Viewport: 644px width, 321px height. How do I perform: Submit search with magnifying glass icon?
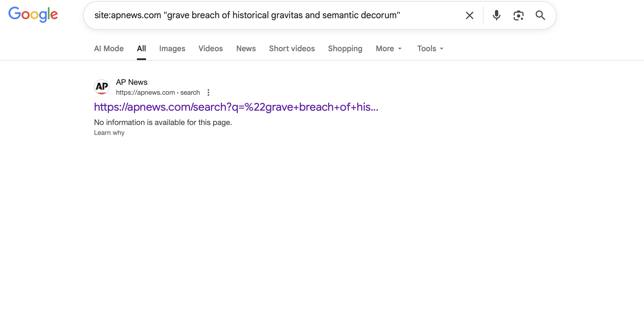pos(540,15)
